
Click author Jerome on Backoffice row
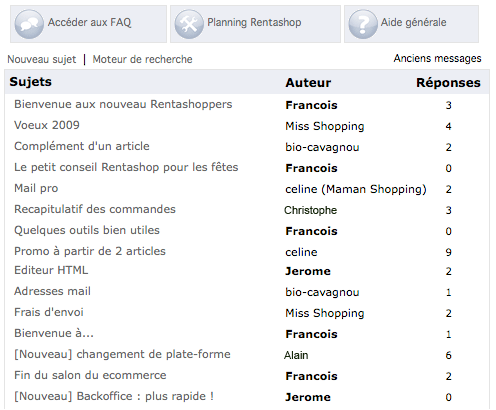pyautogui.click(x=308, y=397)
